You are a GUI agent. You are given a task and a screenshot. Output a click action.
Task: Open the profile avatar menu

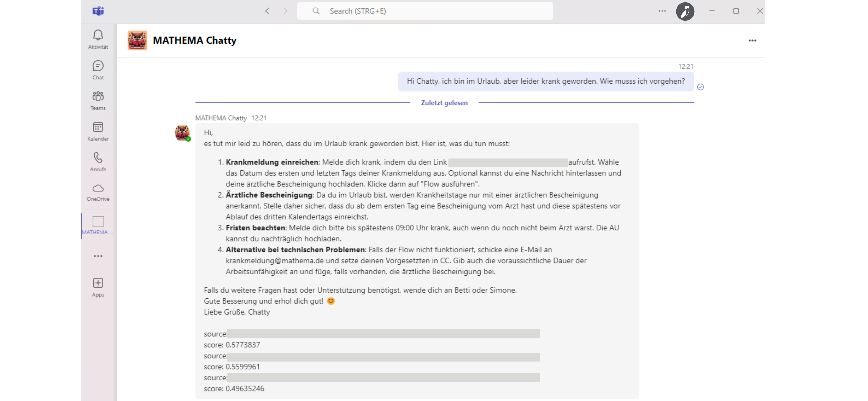click(685, 12)
